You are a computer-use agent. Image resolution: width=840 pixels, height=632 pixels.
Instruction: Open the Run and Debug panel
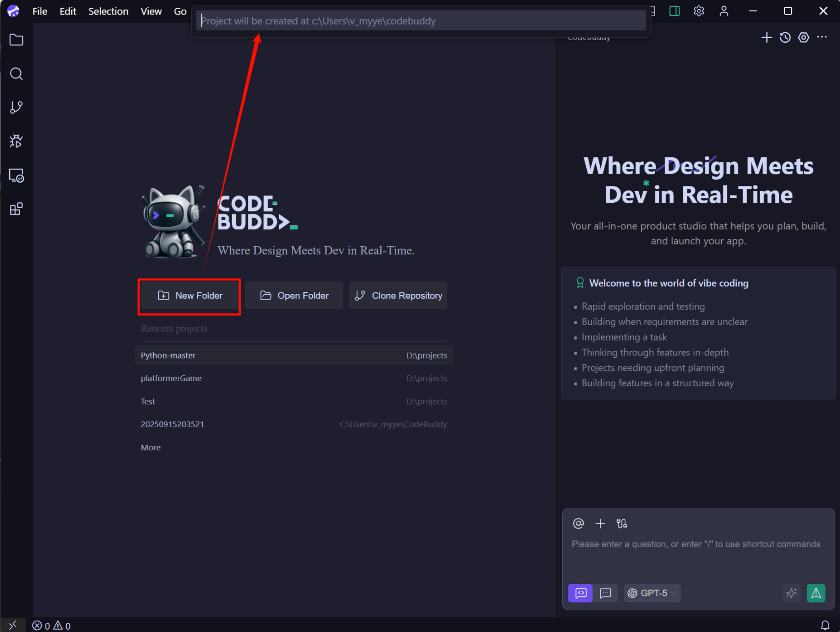click(16, 141)
